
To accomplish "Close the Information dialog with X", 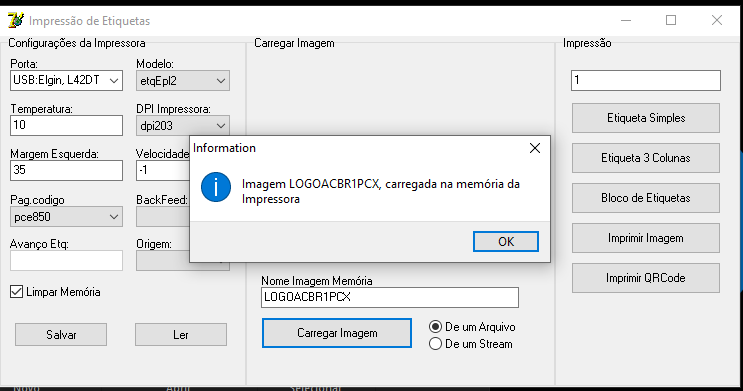I will point(535,148).
